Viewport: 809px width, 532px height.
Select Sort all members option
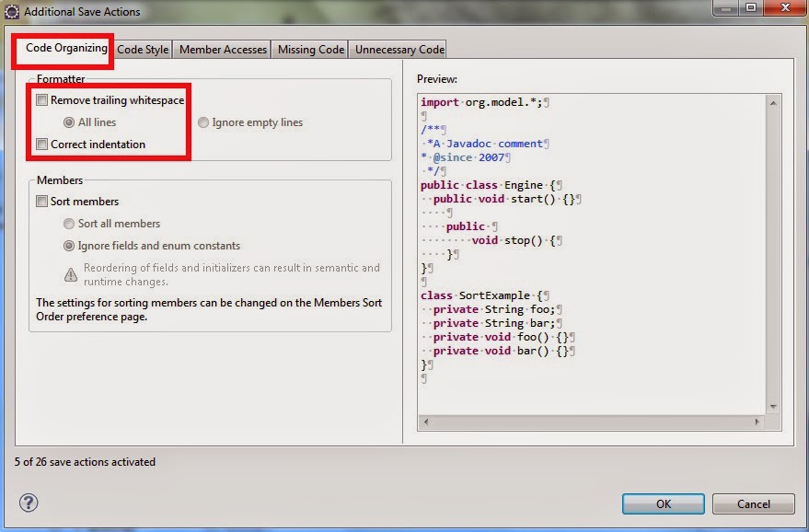click(69, 223)
